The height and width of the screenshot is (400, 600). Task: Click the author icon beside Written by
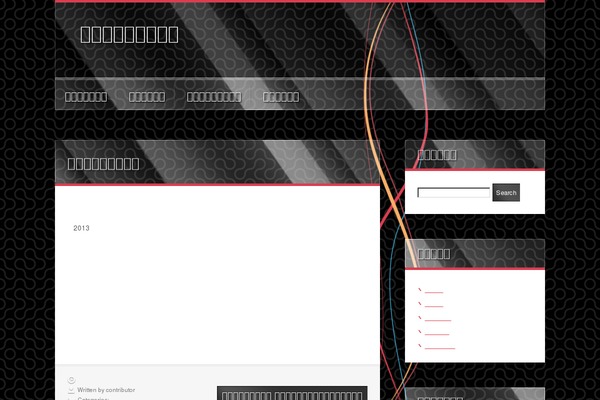(71, 390)
